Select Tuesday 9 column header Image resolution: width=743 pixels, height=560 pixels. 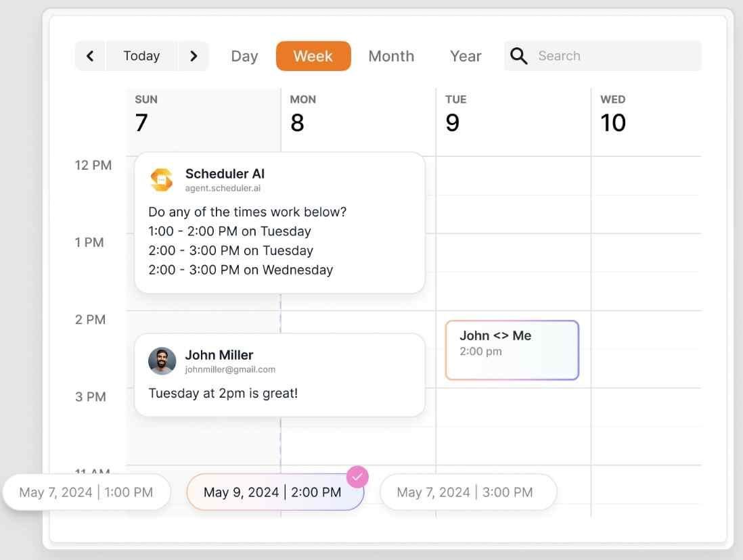[x=453, y=115]
